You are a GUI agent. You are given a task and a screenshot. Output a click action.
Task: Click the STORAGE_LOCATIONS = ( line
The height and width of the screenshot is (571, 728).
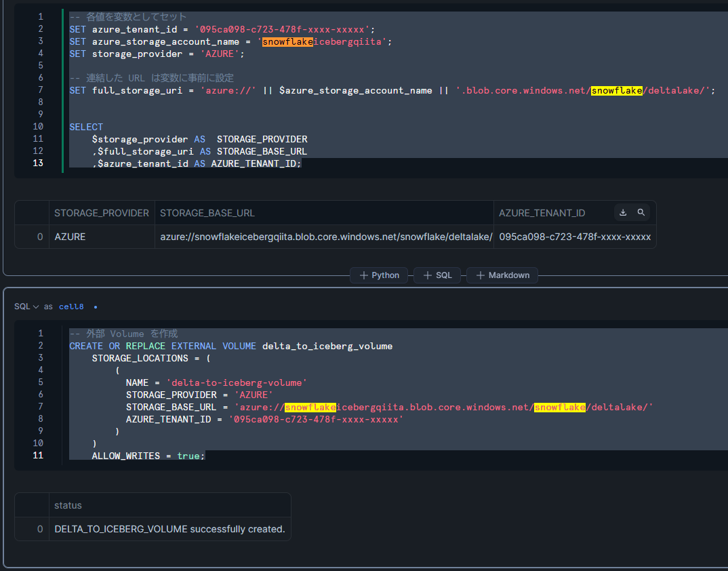[151, 358]
